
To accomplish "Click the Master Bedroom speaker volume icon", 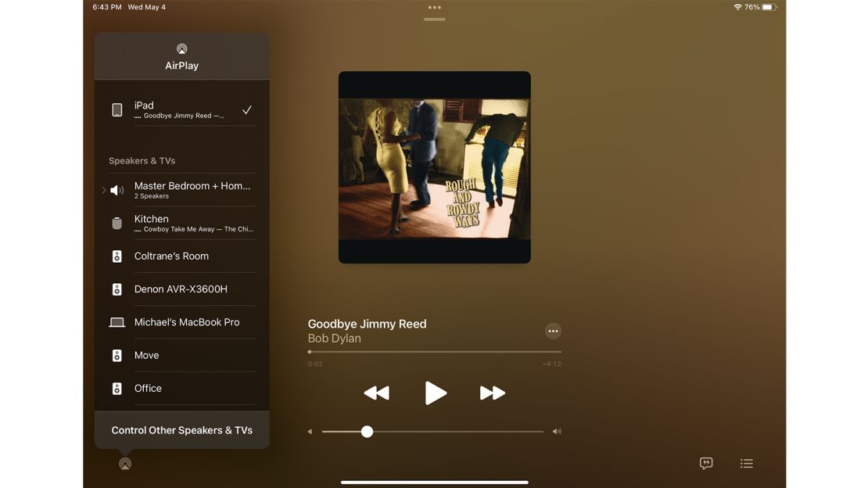I will coord(117,191).
